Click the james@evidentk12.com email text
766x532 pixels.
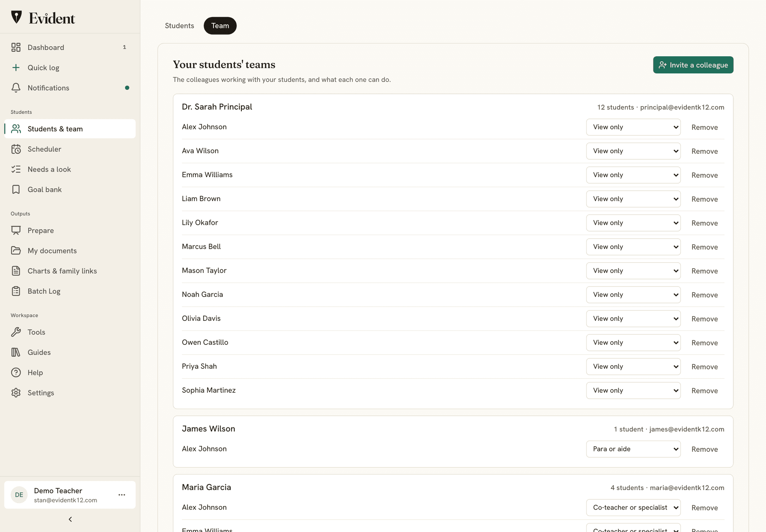(x=687, y=429)
